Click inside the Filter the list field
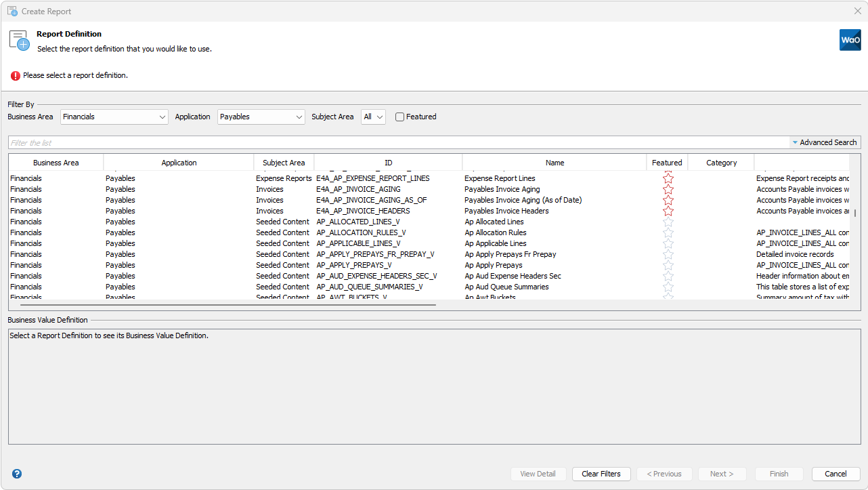This screenshot has height=490, width=868. (271, 142)
